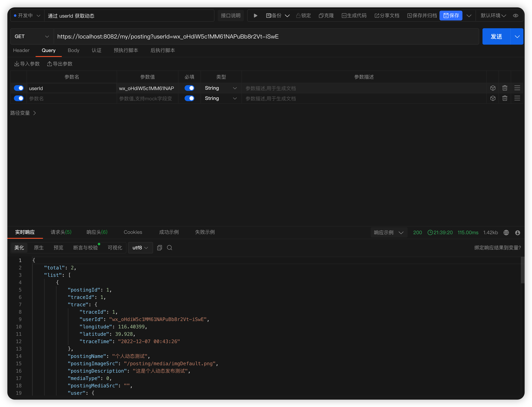Open the send options dropdown arrow

click(x=517, y=37)
